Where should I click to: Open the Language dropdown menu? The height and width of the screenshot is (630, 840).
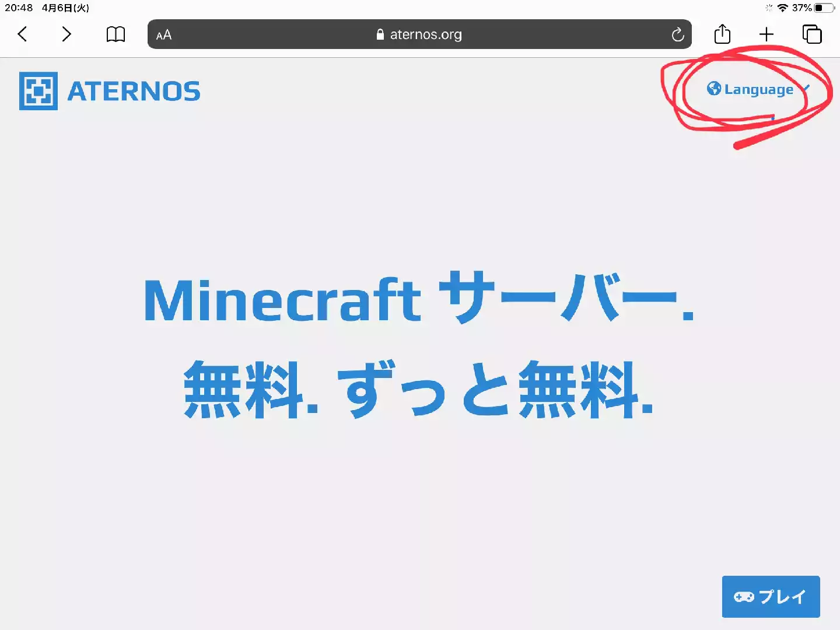point(758,89)
